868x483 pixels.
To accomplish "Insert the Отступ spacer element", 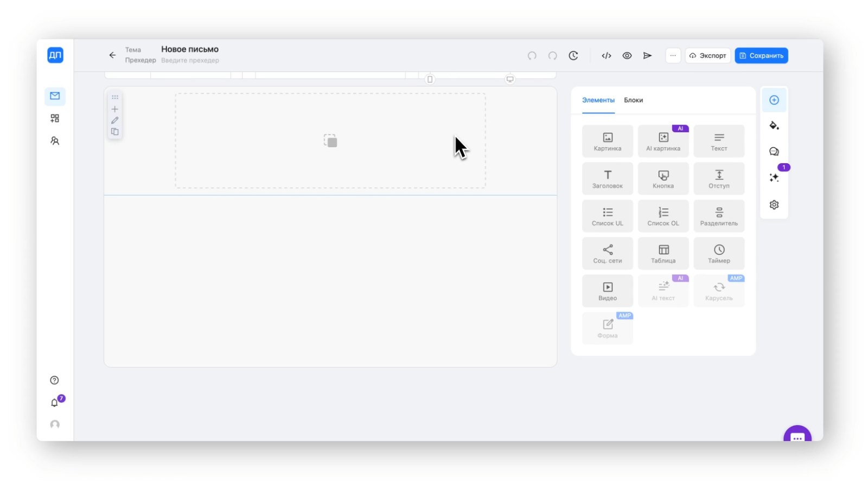I will 719,178.
